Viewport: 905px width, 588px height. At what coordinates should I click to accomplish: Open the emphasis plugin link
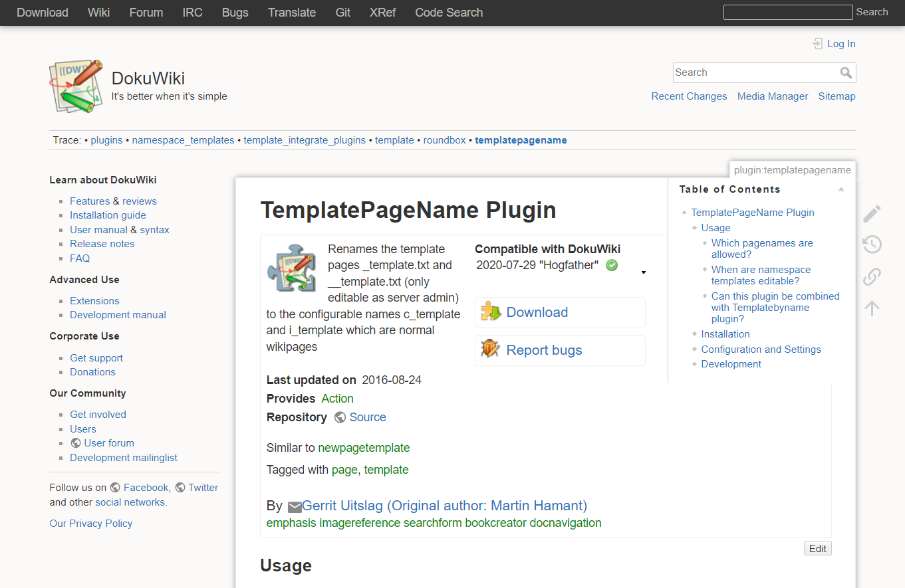click(x=291, y=523)
